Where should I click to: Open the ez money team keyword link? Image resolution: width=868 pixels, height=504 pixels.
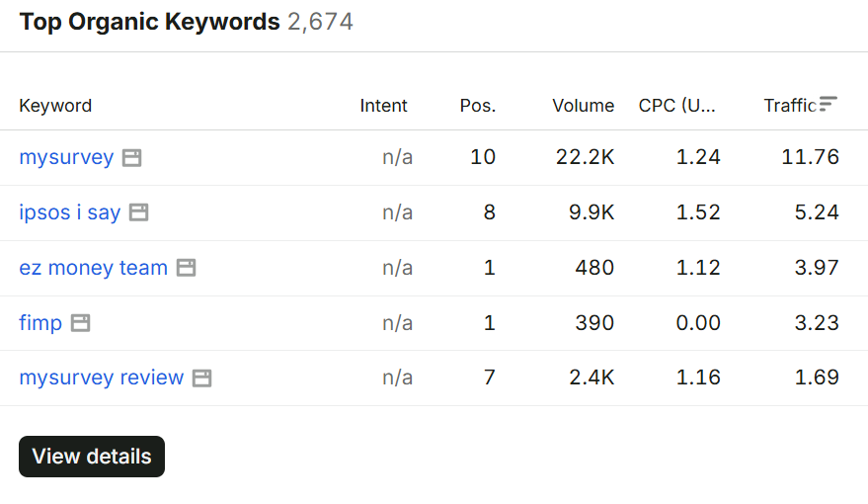pos(94,268)
